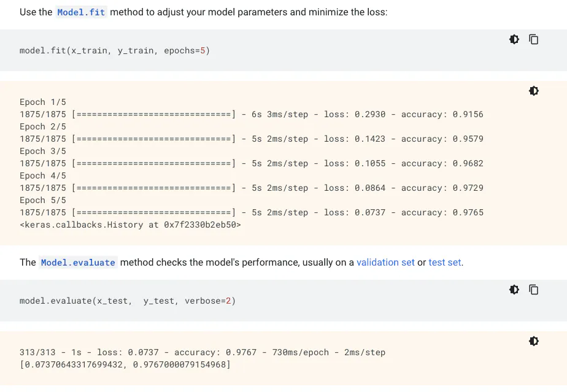Follow the test set link
Screen dimensions: 567x392
(x=445, y=262)
